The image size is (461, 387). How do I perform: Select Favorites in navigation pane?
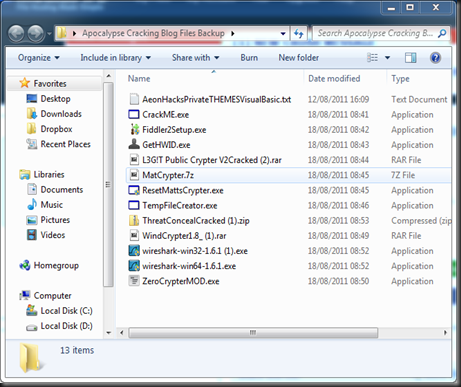(x=50, y=83)
